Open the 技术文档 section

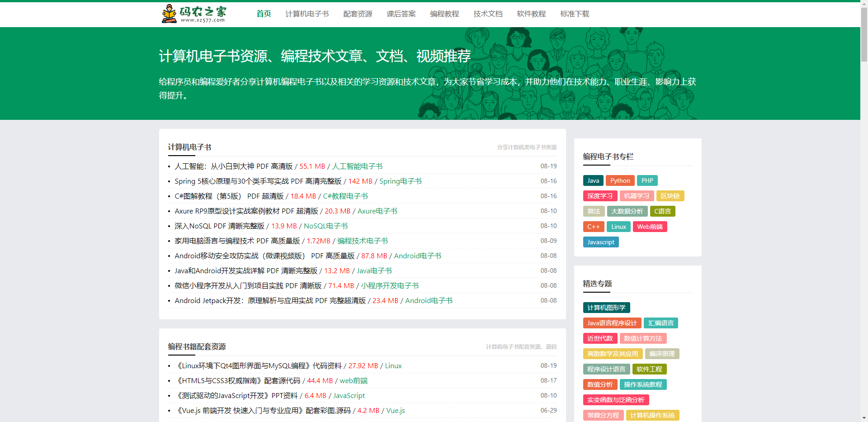[488, 14]
